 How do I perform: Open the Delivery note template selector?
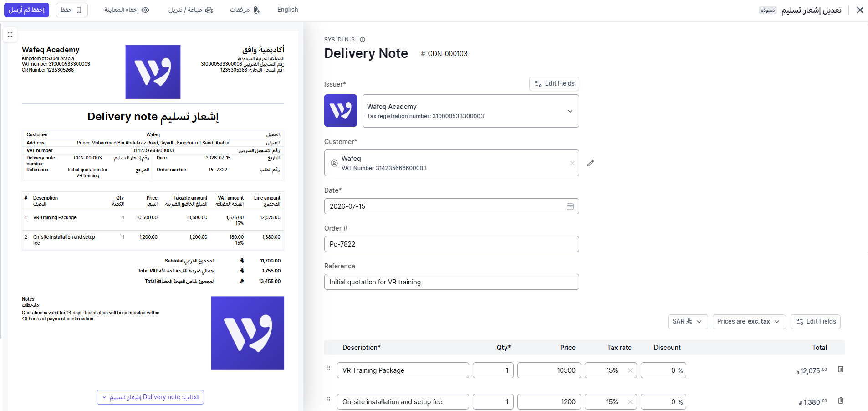point(150,397)
